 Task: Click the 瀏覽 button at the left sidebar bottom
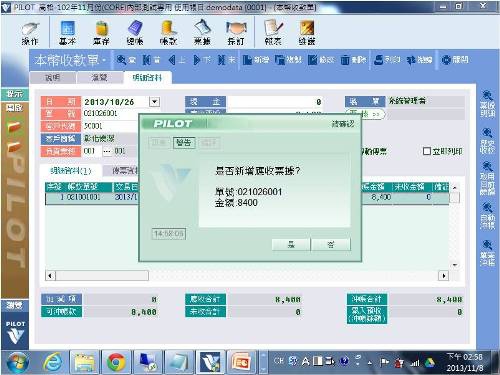14,305
